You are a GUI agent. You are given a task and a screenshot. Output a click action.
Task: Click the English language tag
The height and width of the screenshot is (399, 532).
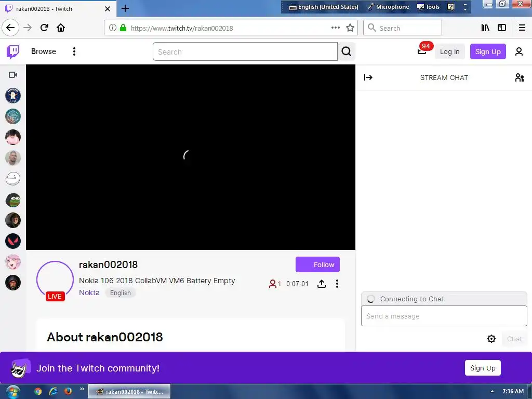point(120,293)
